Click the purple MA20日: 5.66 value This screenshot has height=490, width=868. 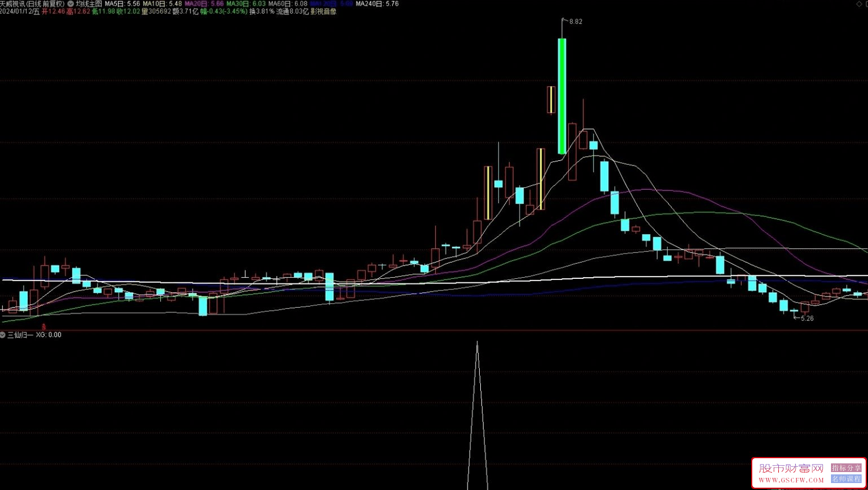(x=204, y=3)
